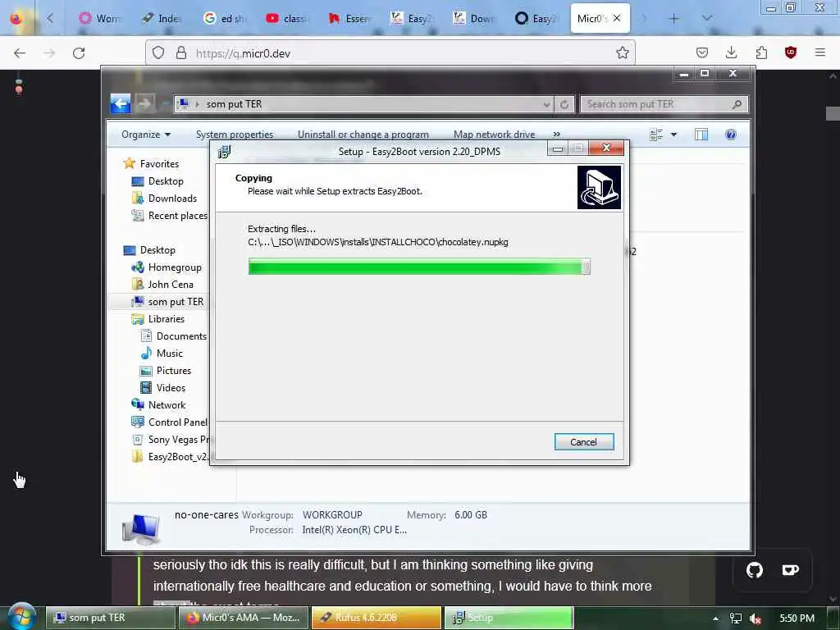This screenshot has height=630, width=840.
Task: Open tracking protection shield icon
Action: coord(158,52)
